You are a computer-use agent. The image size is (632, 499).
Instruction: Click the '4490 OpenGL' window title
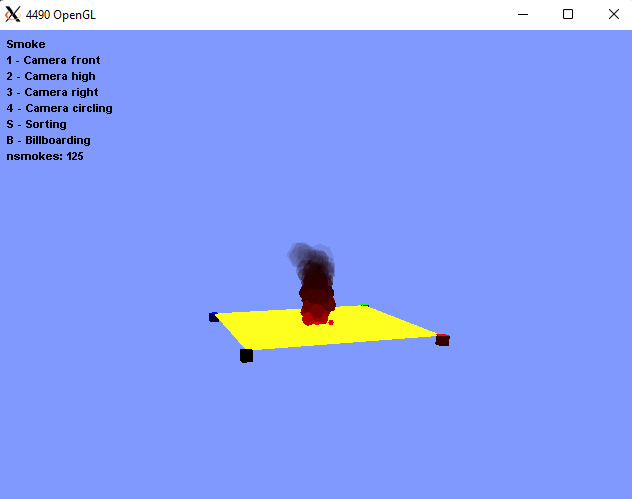(60, 15)
